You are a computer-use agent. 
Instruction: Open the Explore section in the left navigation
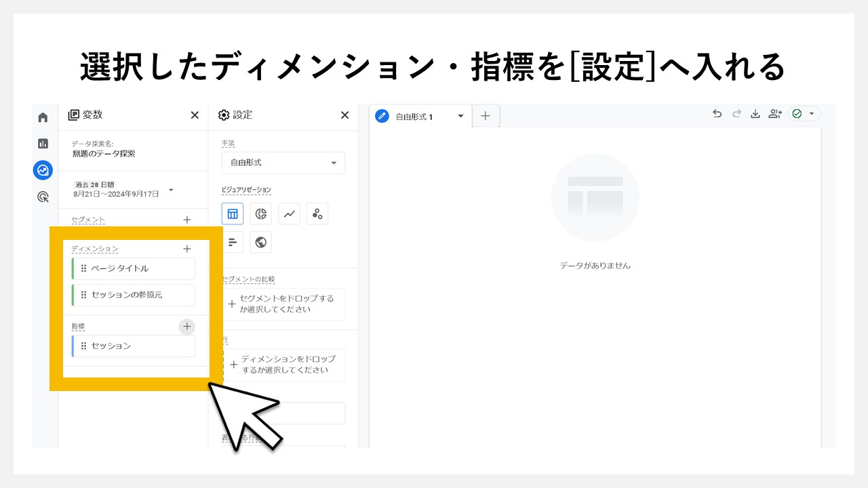coord(43,170)
